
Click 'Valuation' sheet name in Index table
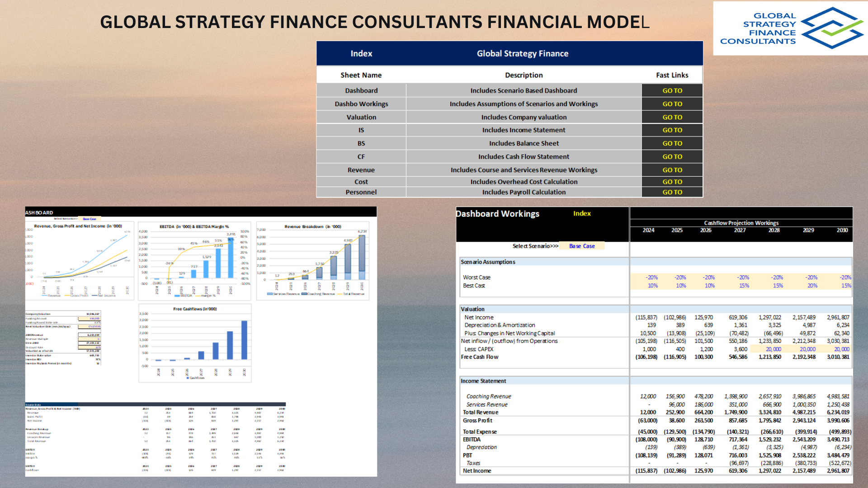tap(361, 117)
